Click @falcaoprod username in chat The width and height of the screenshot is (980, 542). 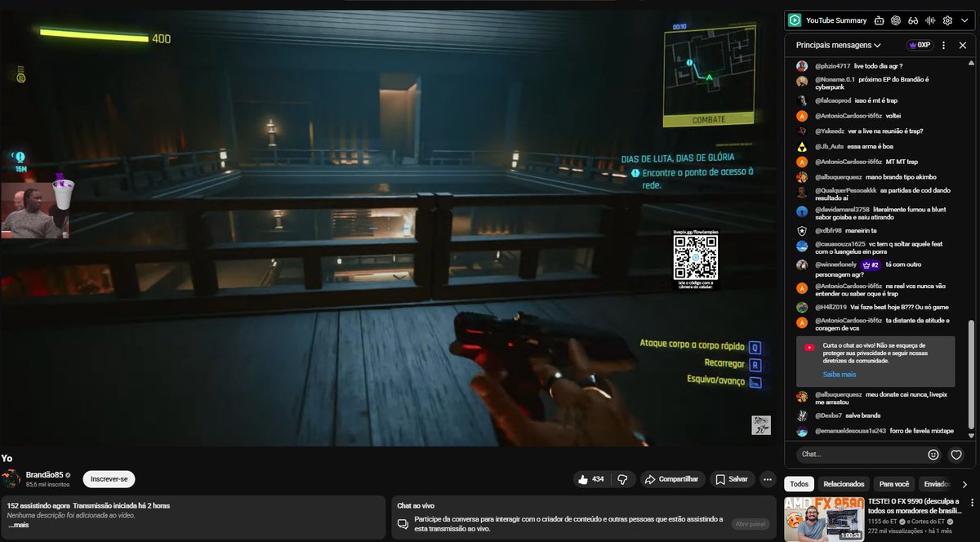tap(832, 100)
